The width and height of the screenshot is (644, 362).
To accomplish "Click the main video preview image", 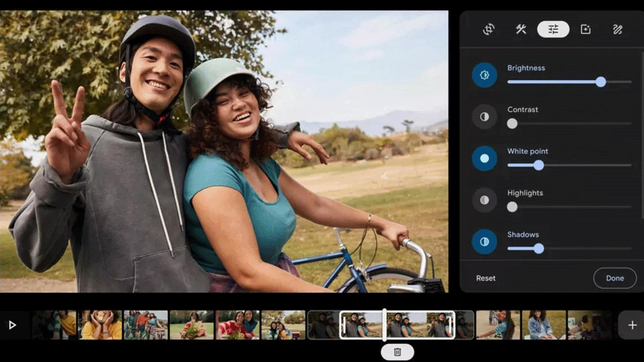I will point(224,151).
